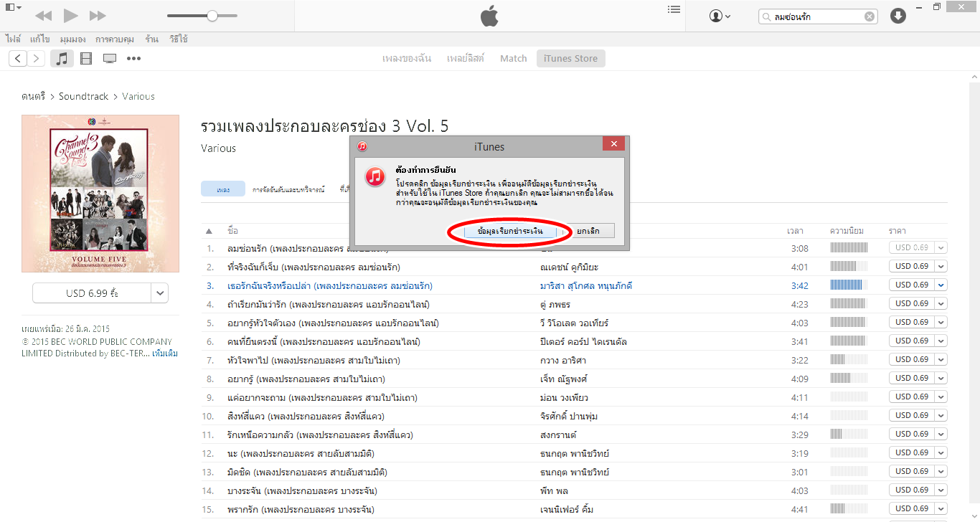Close the iTunes dialog

[x=613, y=145]
